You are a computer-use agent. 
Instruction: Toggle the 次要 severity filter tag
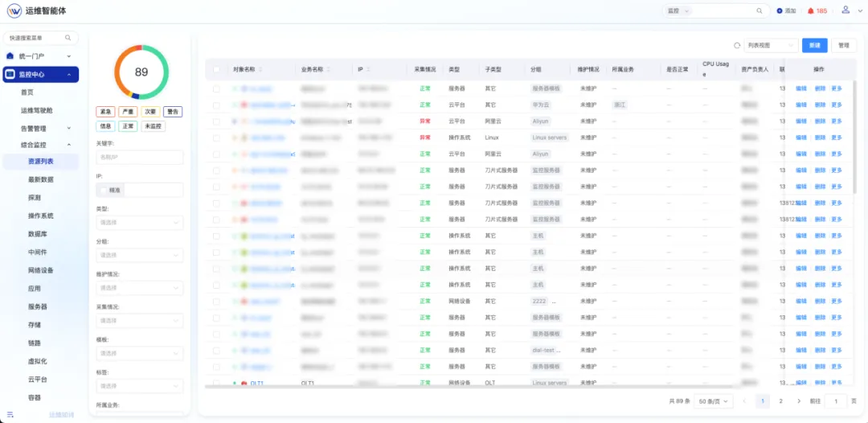pos(150,111)
